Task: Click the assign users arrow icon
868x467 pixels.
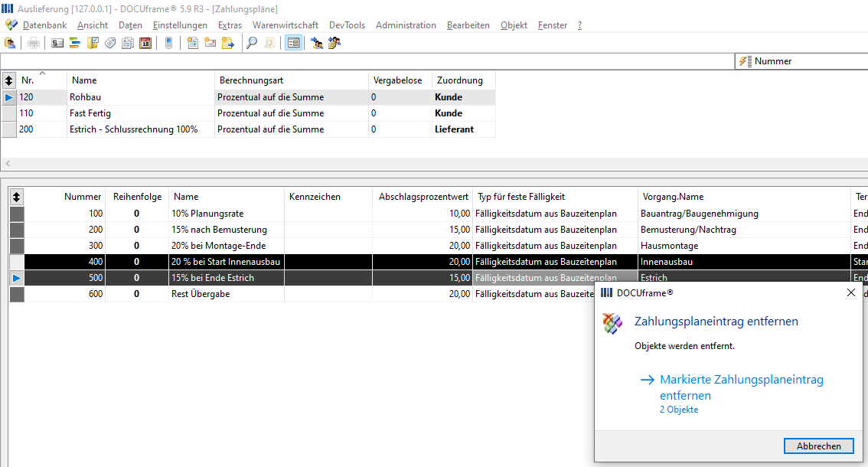Action: [317, 43]
